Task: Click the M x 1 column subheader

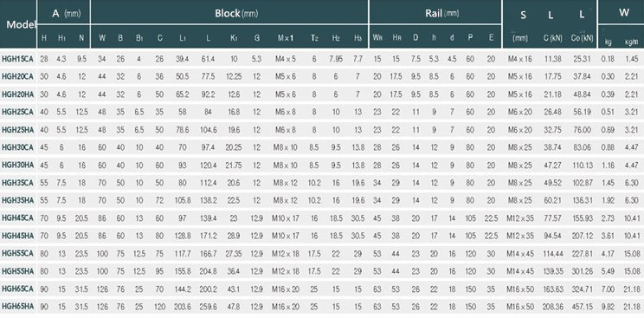Action: click(286, 38)
